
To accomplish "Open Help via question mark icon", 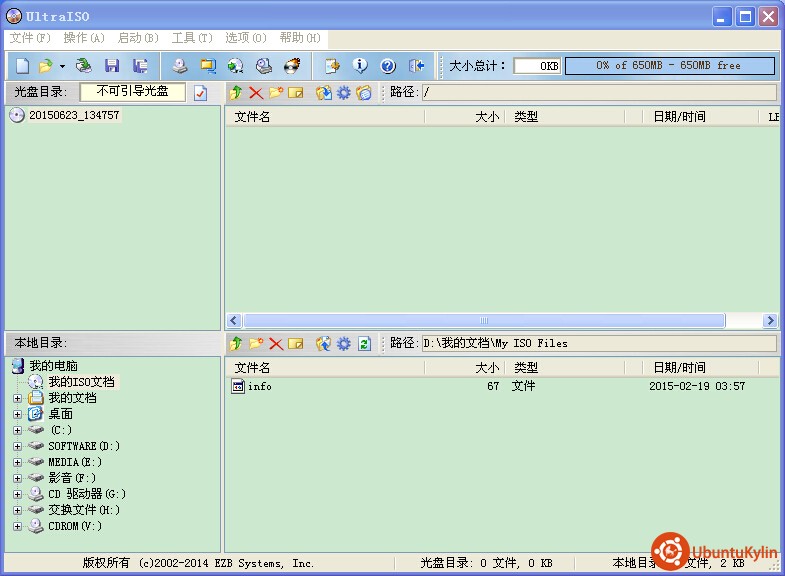I will 388,66.
